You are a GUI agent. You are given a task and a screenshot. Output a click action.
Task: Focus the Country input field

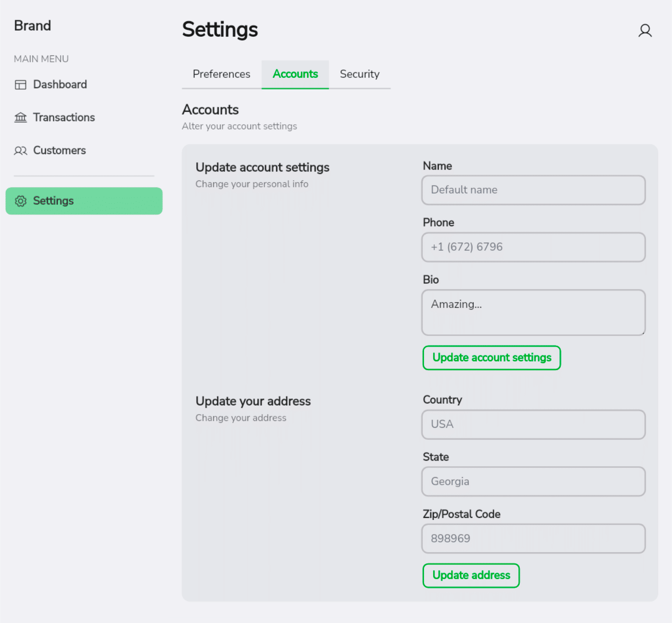533,424
